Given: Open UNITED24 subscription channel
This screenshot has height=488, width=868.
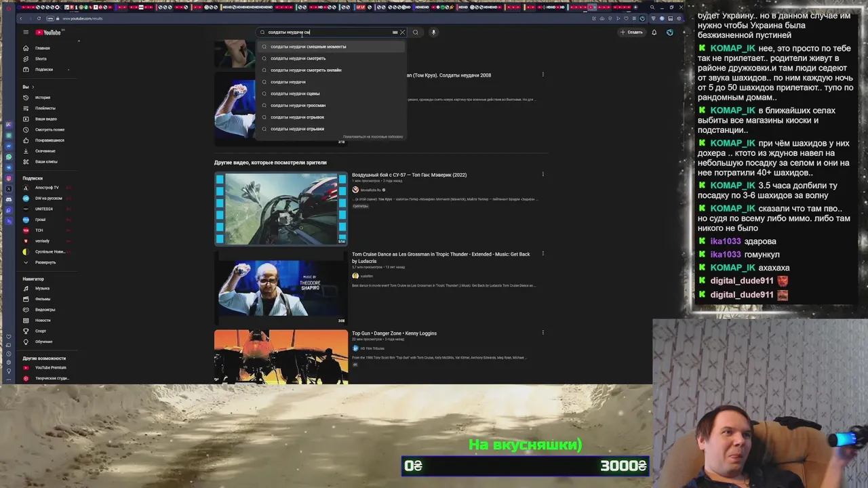Looking at the screenshot, I should coord(43,209).
